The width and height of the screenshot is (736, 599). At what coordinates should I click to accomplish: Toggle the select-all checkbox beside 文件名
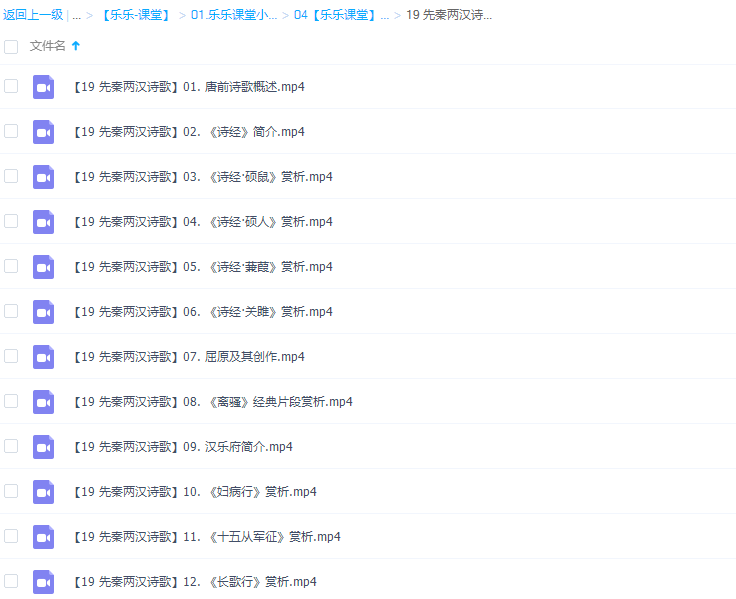(11, 46)
